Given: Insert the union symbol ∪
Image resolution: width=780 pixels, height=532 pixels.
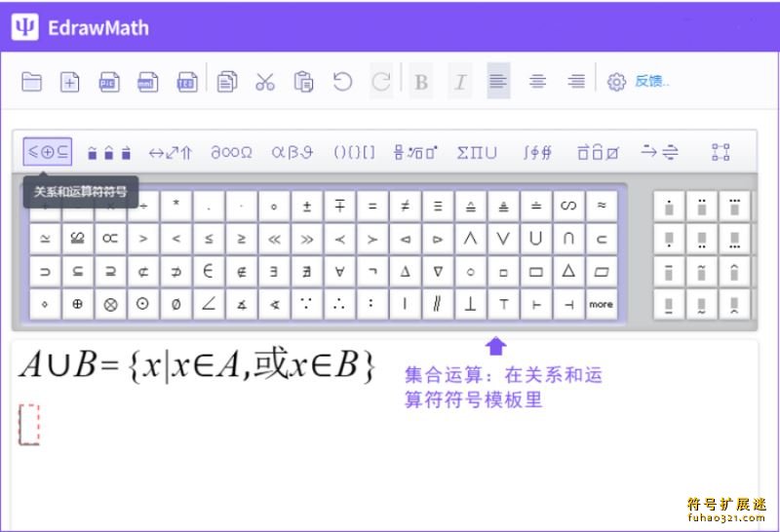Looking at the screenshot, I should 535,239.
